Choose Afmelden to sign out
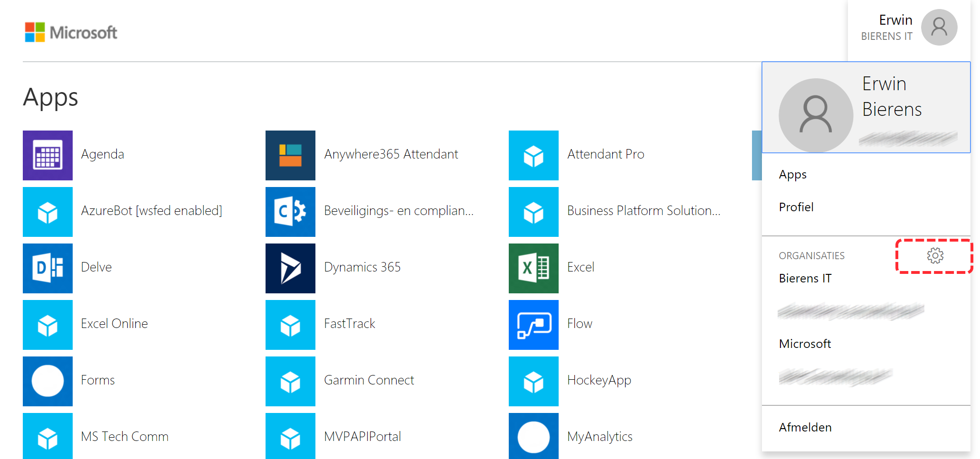 point(805,427)
